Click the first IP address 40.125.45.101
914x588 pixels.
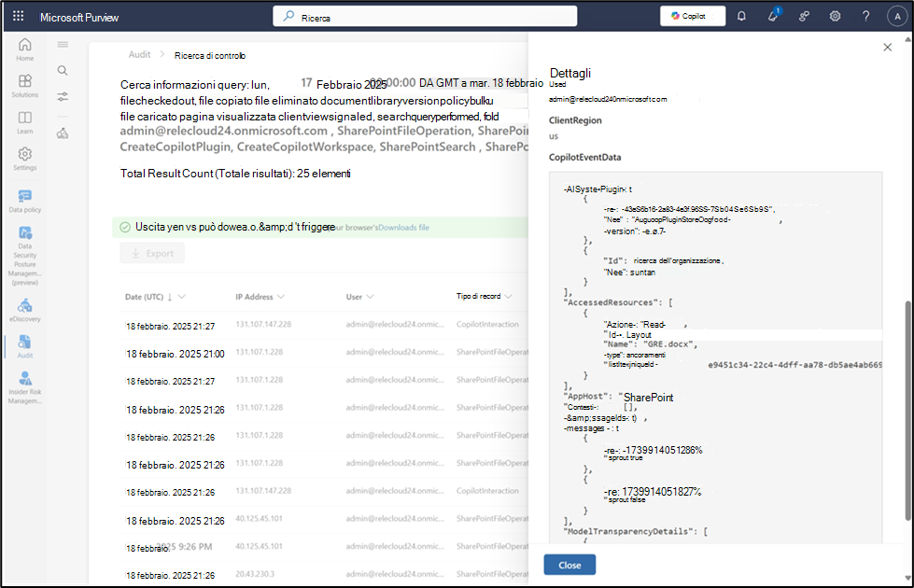[259, 518]
